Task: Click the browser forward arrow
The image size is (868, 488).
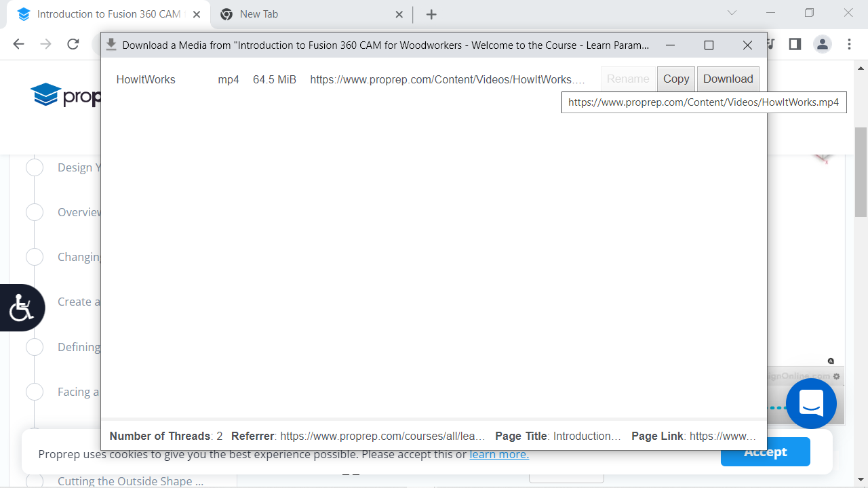Action: point(45,44)
